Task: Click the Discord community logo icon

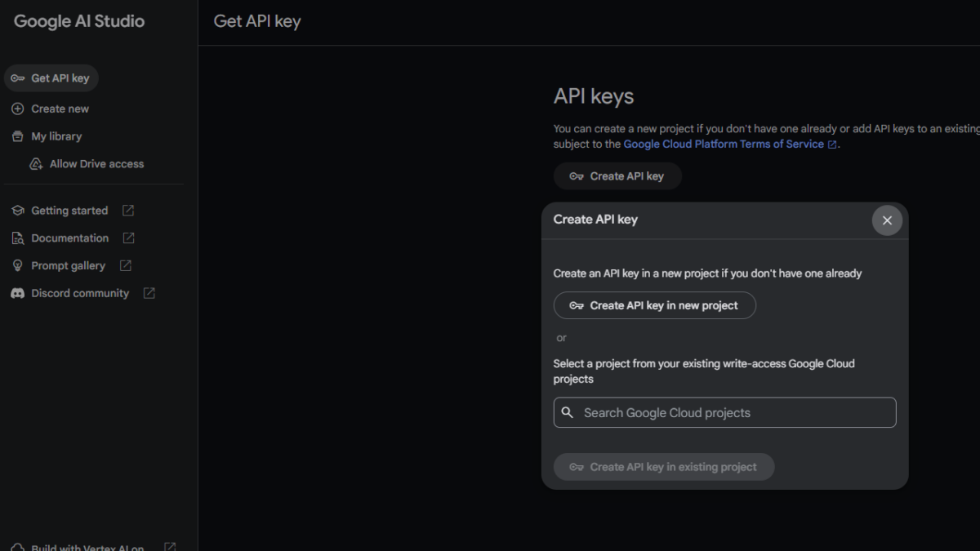Action: (17, 293)
